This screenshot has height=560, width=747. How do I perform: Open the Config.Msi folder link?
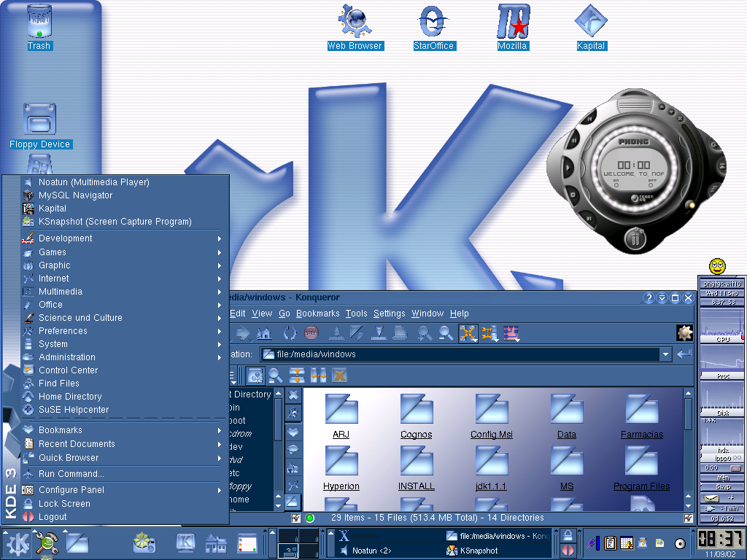[491, 435]
